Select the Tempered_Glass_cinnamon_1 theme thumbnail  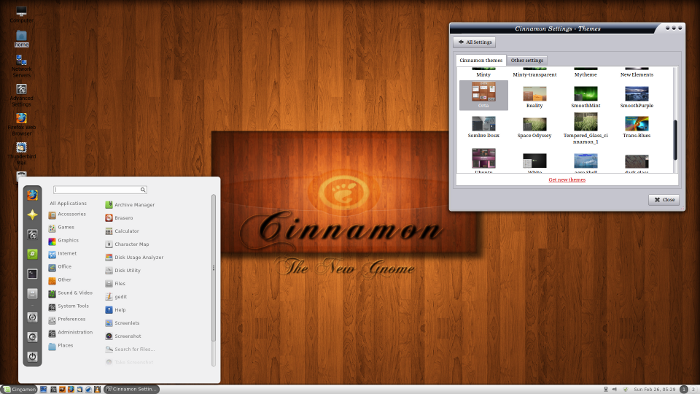pyautogui.click(x=586, y=129)
